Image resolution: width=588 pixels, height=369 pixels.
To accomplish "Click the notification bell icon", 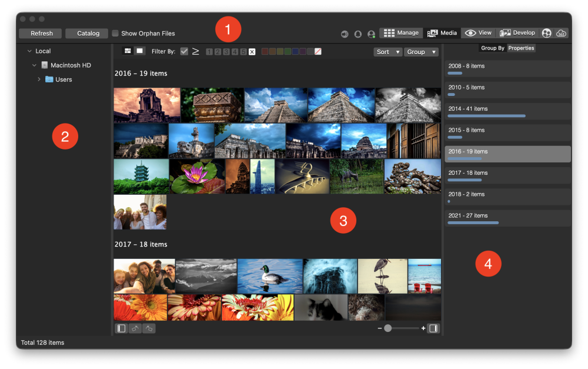I will (358, 34).
